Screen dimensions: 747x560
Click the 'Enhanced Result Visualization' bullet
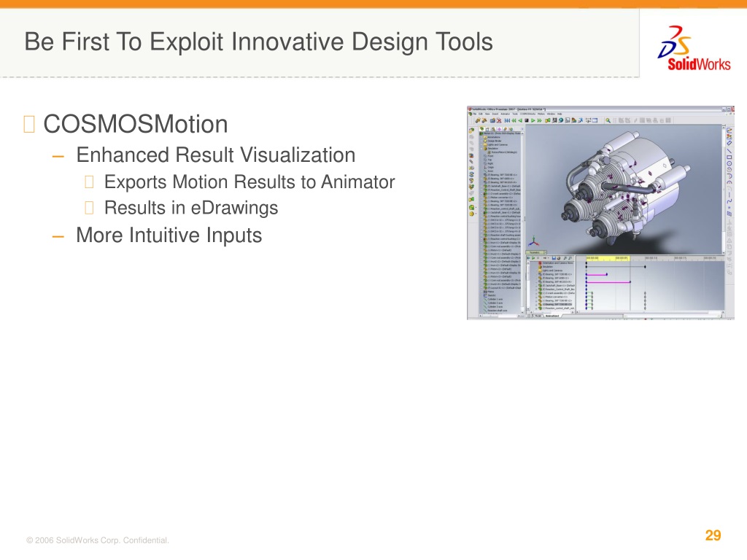click(x=216, y=155)
